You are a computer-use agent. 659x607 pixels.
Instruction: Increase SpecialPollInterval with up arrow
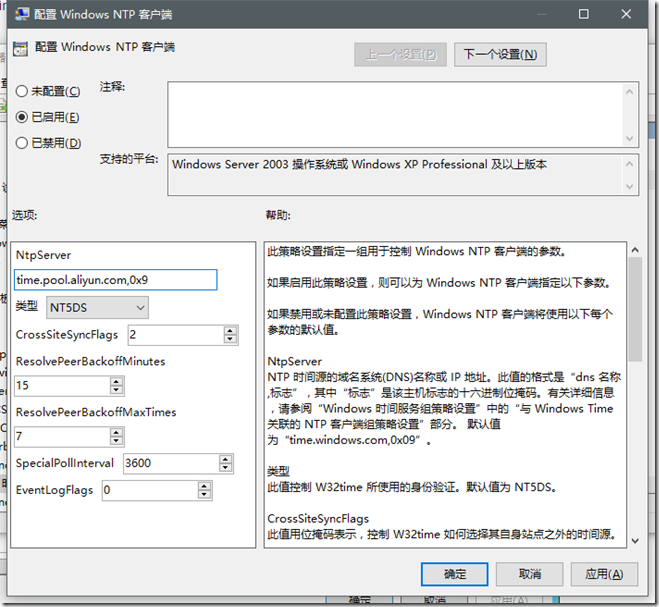point(226,459)
